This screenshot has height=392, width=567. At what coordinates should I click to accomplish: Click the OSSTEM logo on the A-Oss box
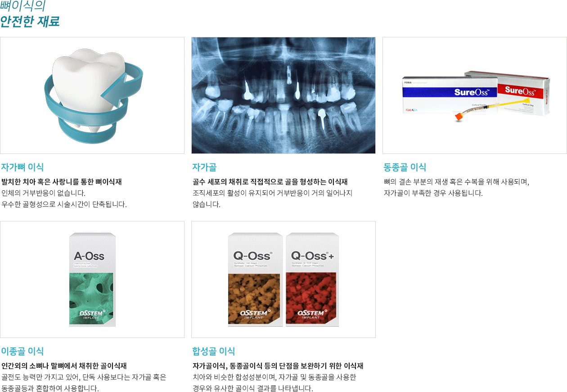[92, 315]
